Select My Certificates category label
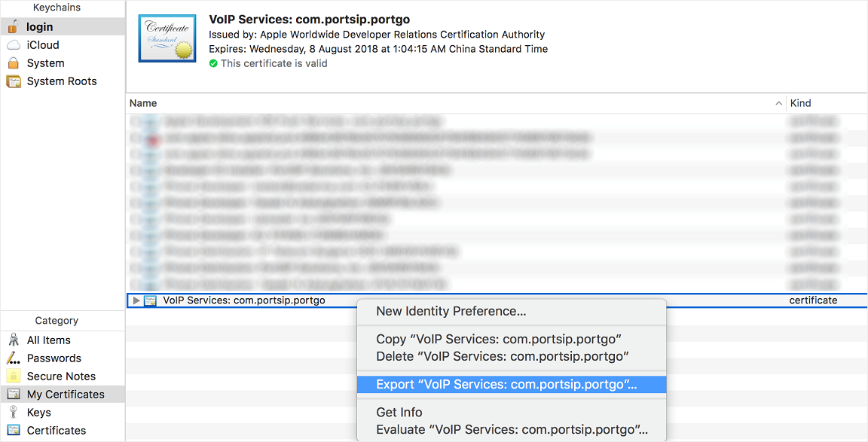 [x=66, y=395]
